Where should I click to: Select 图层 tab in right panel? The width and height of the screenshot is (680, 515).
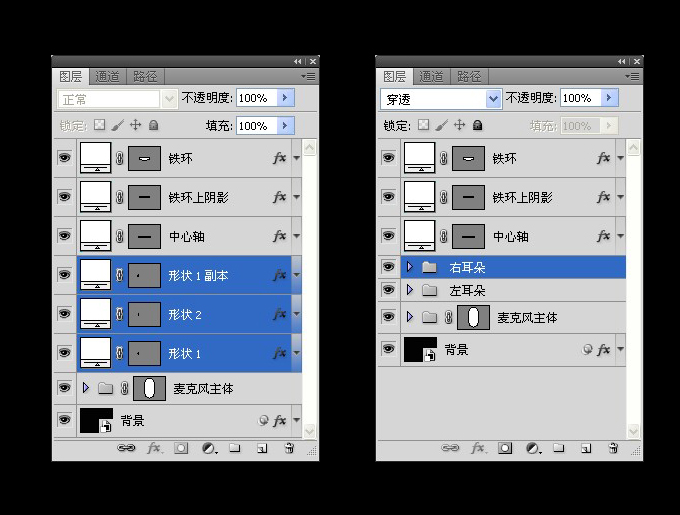pos(395,77)
